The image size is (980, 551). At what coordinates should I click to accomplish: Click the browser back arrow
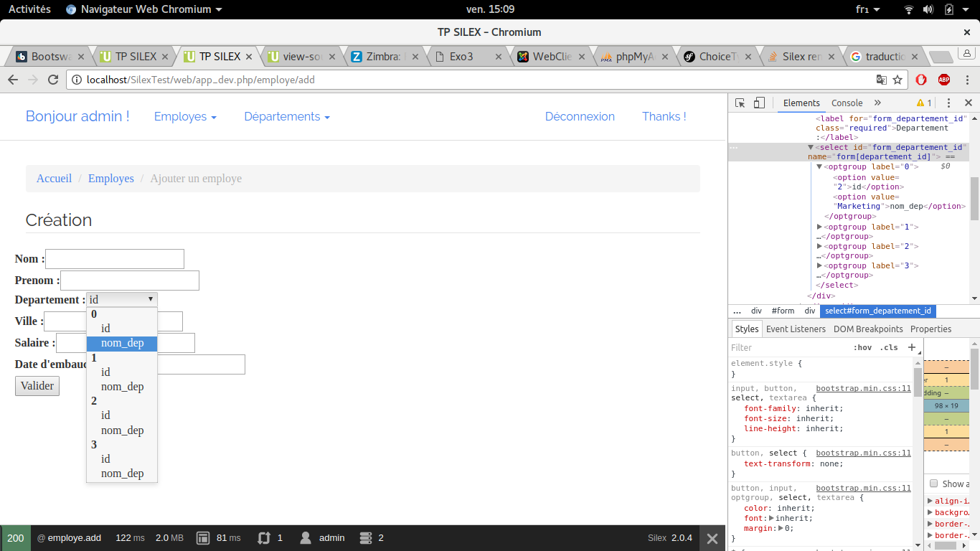[12, 80]
